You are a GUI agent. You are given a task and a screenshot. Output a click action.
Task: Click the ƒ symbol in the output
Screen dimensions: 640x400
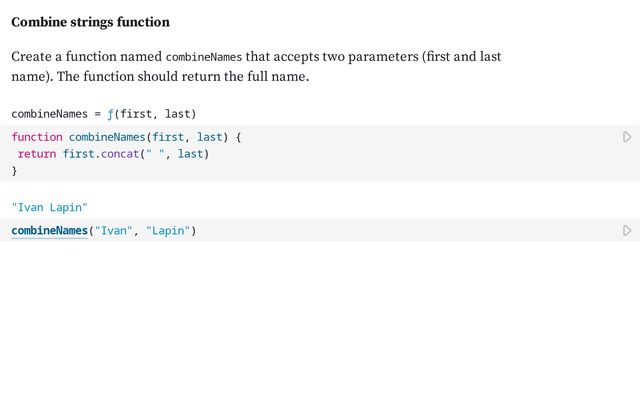(111, 114)
